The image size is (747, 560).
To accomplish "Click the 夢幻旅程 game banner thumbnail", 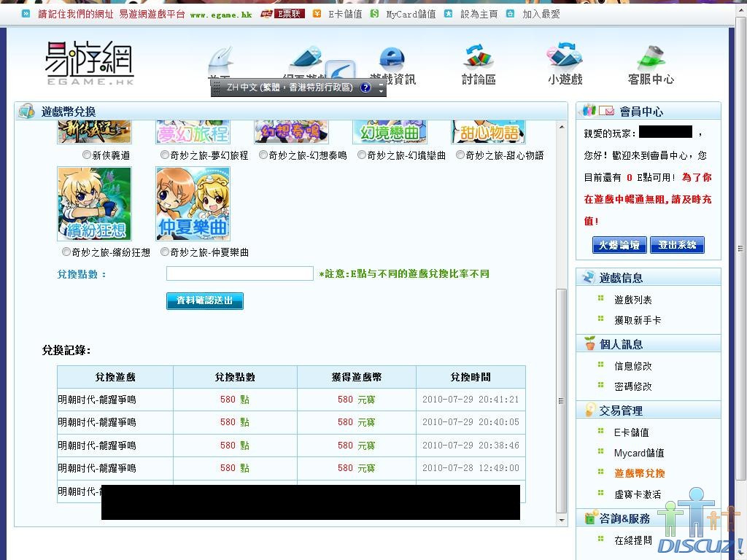I will 193,132.
